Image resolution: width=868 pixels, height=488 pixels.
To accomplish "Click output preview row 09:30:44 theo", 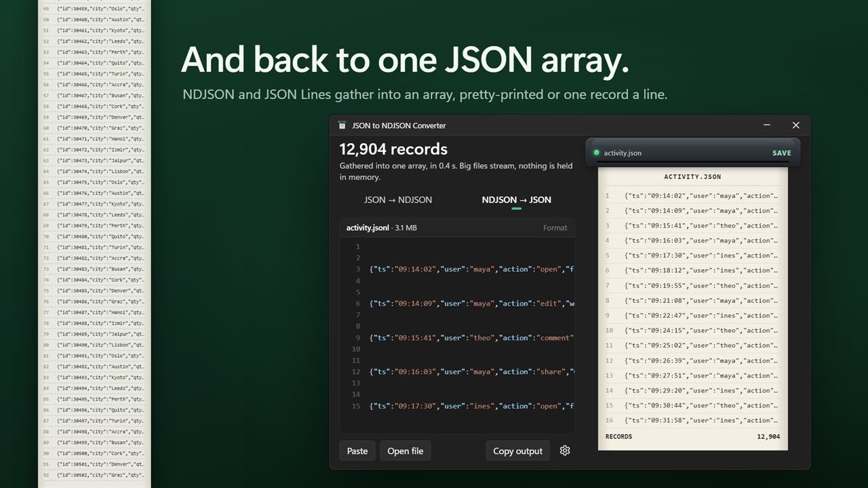I will pos(692,405).
